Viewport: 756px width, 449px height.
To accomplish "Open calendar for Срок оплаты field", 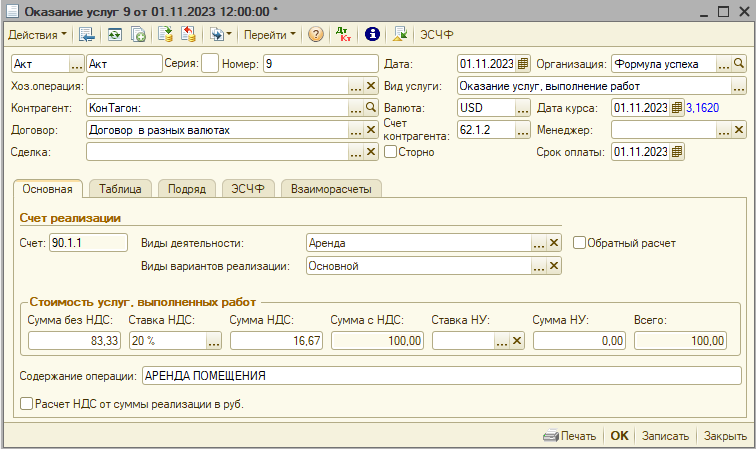I will (x=677, y=152).
